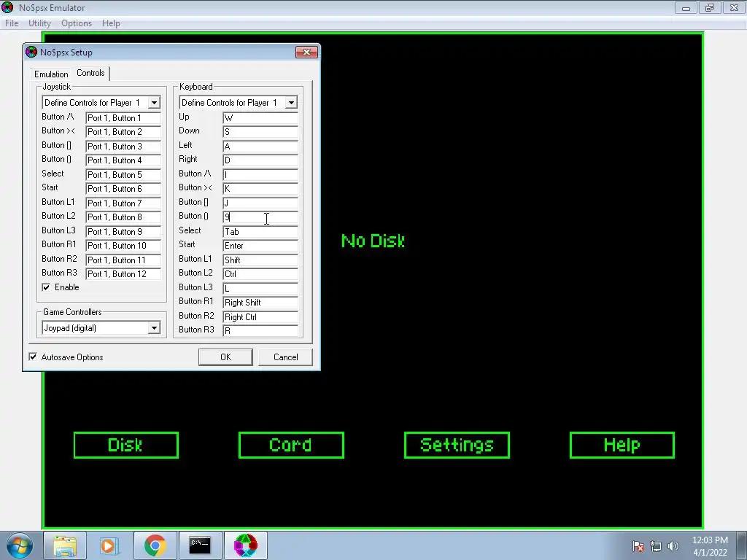Click keyboard Button L3 field containing L
This screenshot has height=560, width=747.
point(260,288)
